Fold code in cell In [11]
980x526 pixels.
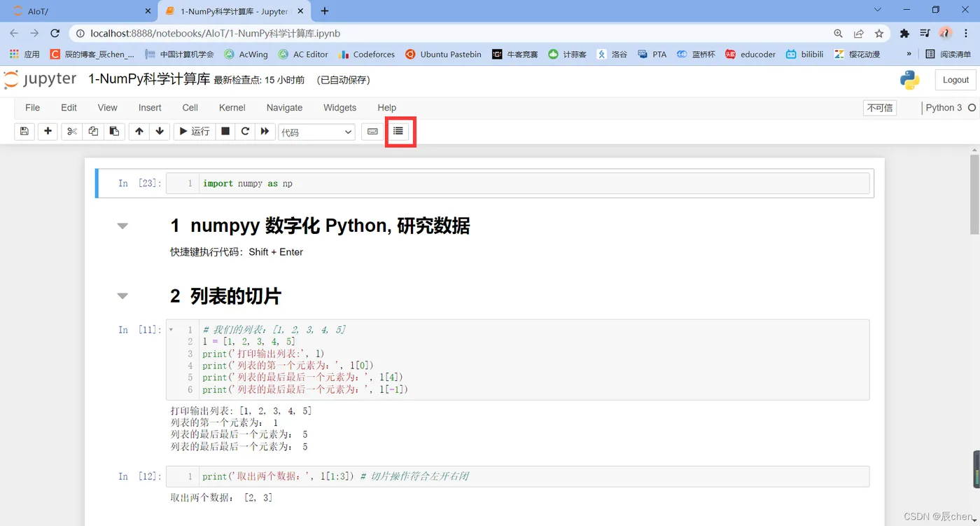point(171,329)
